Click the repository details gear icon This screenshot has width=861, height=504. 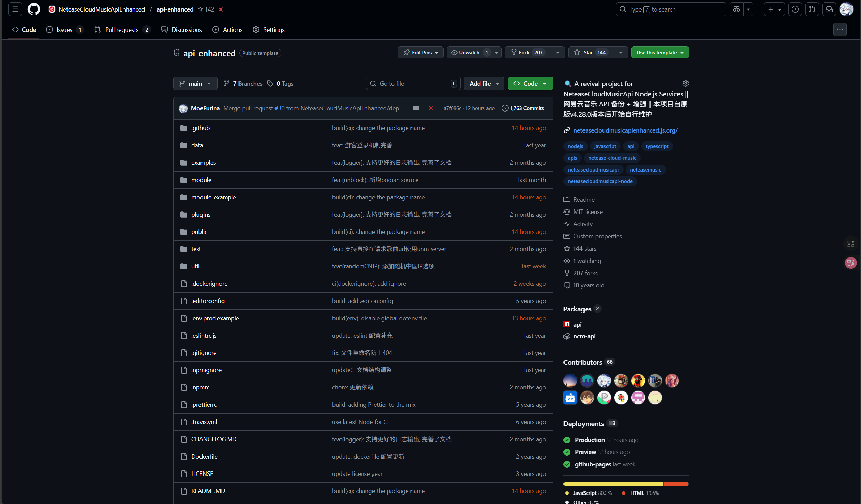tap(685, 83)
